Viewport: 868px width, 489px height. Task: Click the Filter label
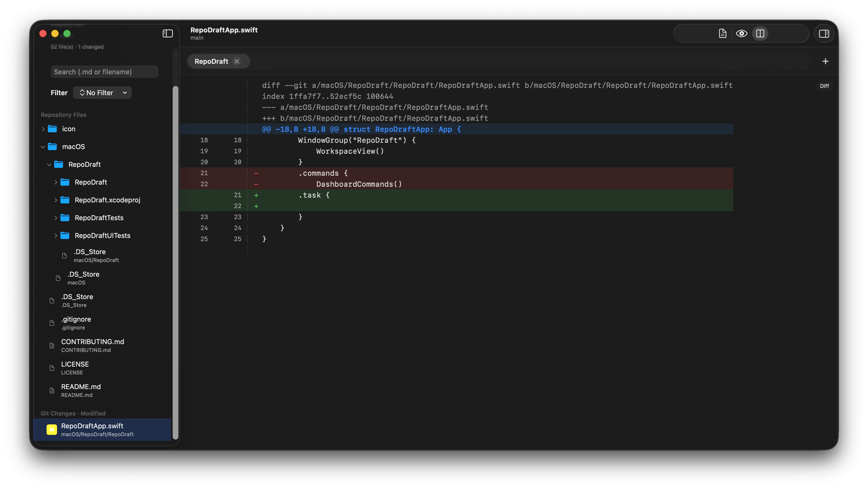[x=59, y=93]
